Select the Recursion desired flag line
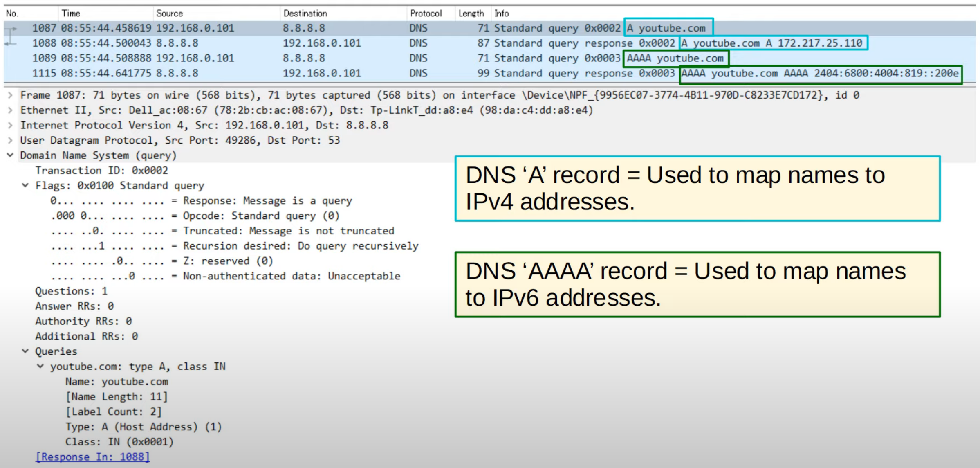Image resolution: width=980 pixels, height=468 pixels. 235,246
